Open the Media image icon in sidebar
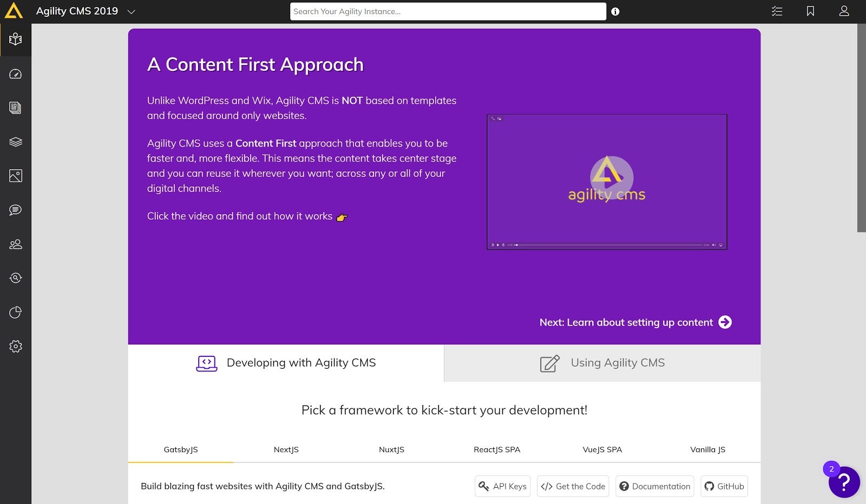This screenshot has width=866, height=504. coord(16,176)
